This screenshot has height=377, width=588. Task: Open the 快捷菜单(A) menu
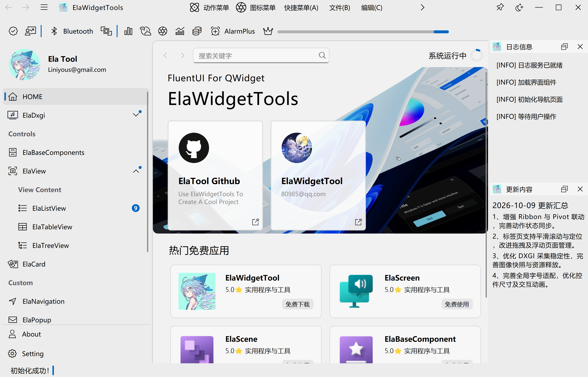point(301,8)
